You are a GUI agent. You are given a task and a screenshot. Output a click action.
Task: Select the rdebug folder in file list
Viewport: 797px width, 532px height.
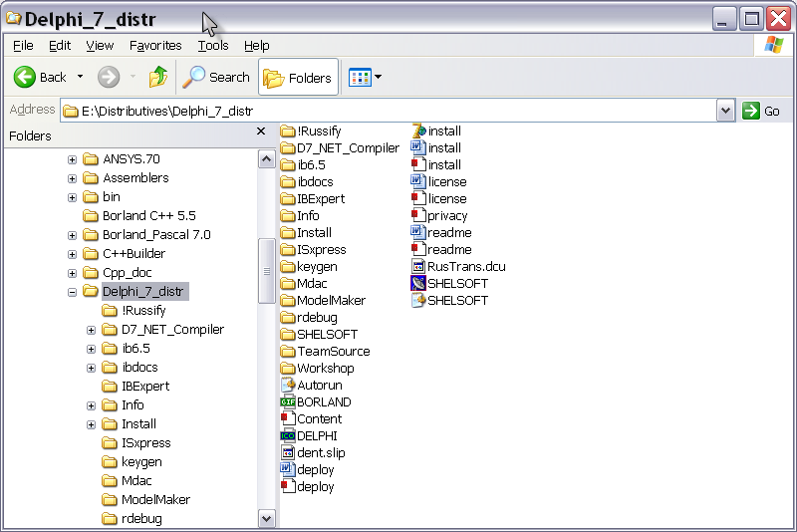point(309,318)
